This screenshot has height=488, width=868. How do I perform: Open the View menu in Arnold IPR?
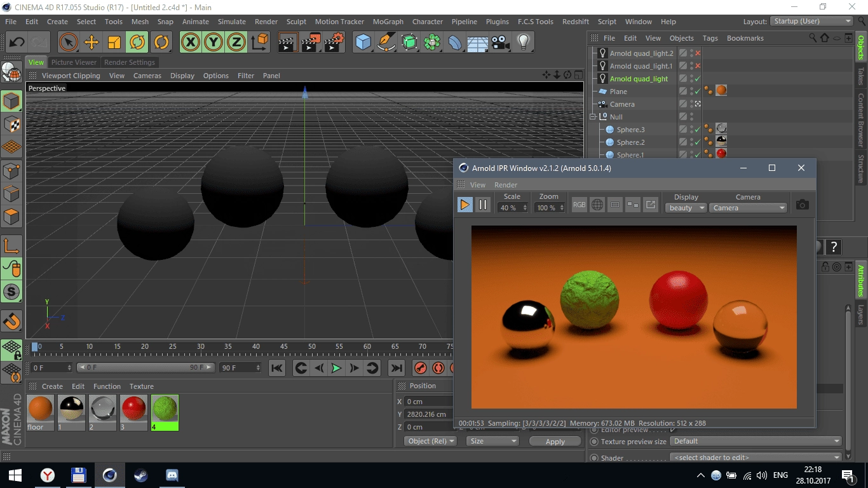pos(478,185)
